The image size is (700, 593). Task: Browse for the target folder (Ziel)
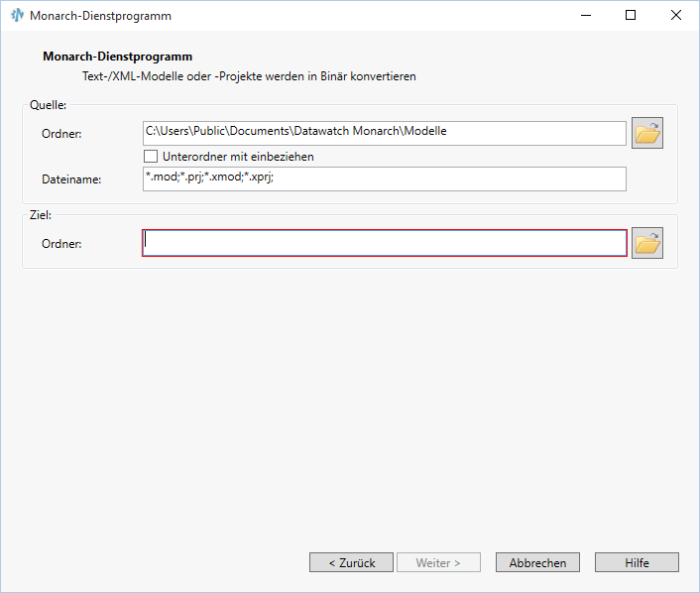647,243
